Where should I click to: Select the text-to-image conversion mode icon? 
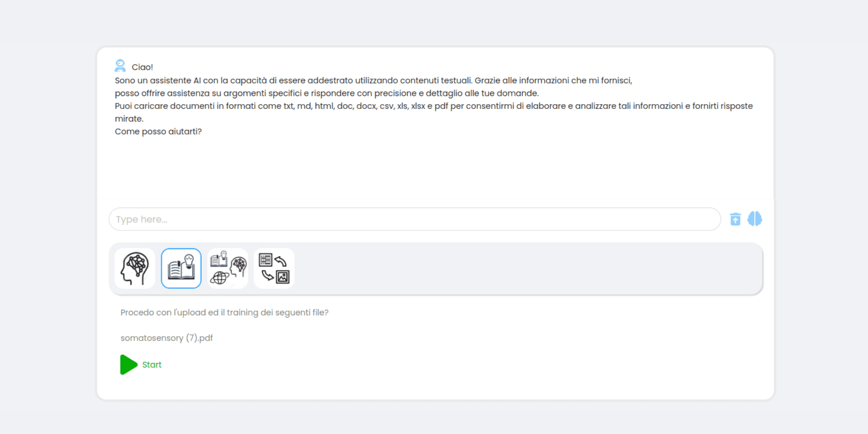[274, 269]
